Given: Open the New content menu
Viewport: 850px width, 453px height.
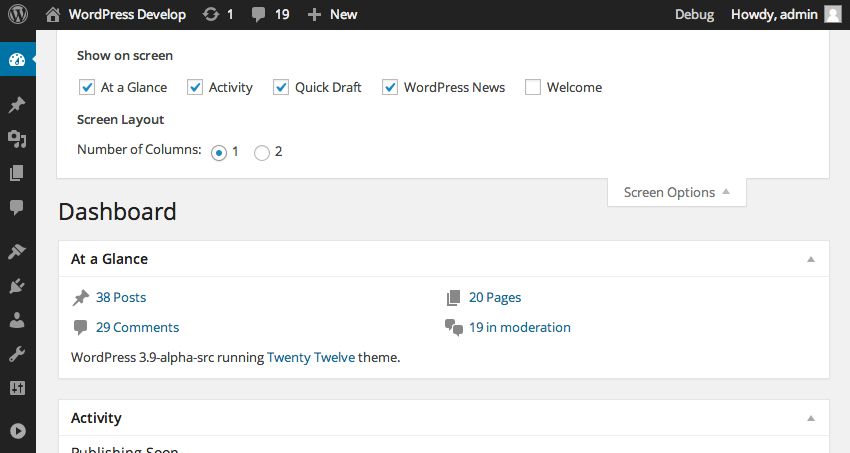Looking at the screenshot, I should click(344, 15).
